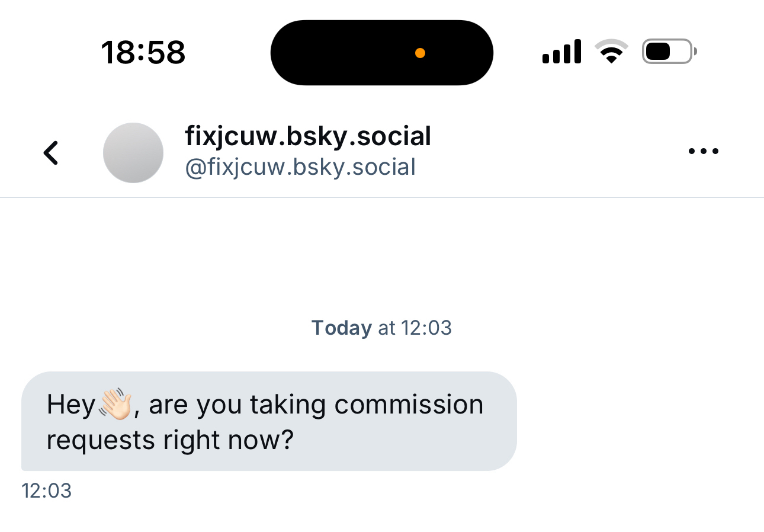Tap the 18:58 status bar clock
Image resolution: width=764 pixels, height=532 pixels.
tap(143, 53)
